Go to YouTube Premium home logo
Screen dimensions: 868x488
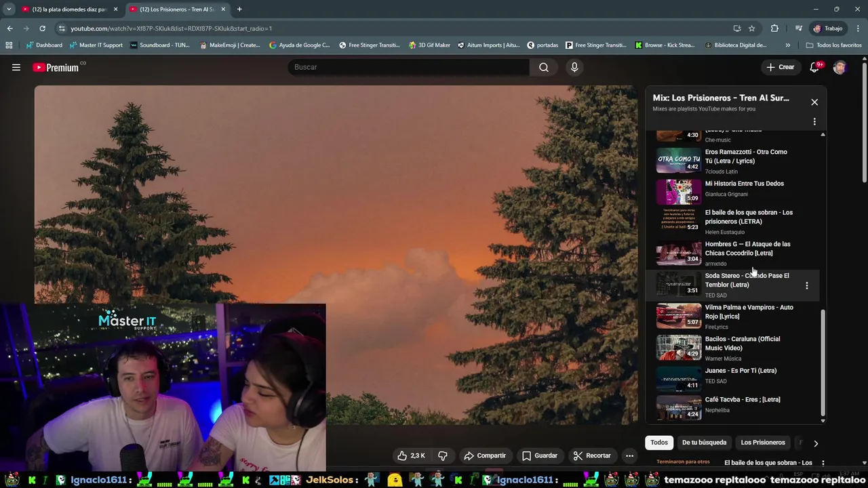coord(56,67)
